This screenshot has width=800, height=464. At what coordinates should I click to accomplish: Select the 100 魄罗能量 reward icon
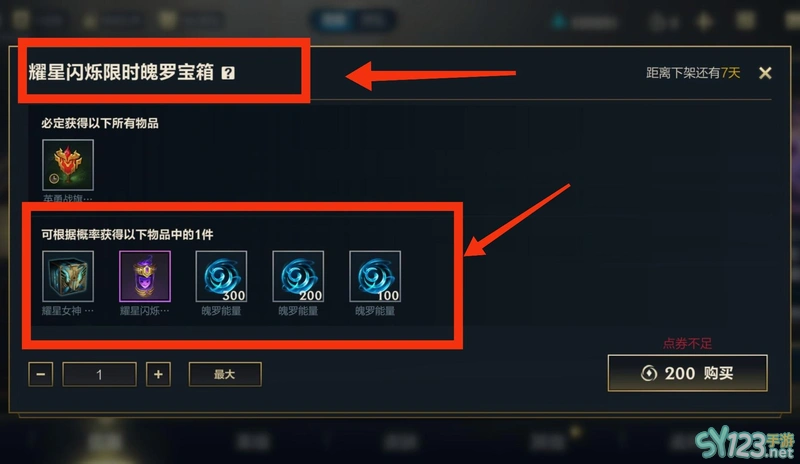375,276
